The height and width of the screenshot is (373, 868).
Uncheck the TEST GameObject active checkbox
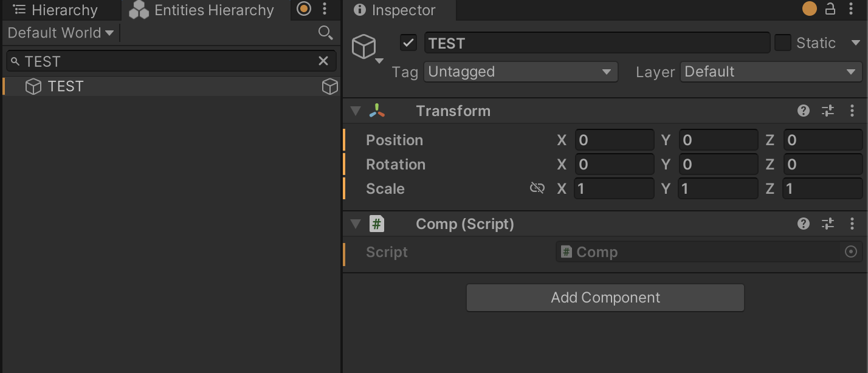(408, 43)
